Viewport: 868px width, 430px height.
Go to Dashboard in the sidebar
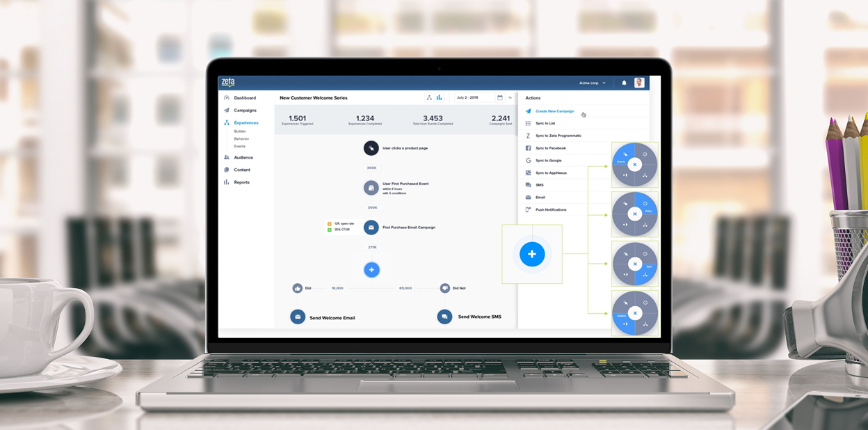(x=244, y=98)
